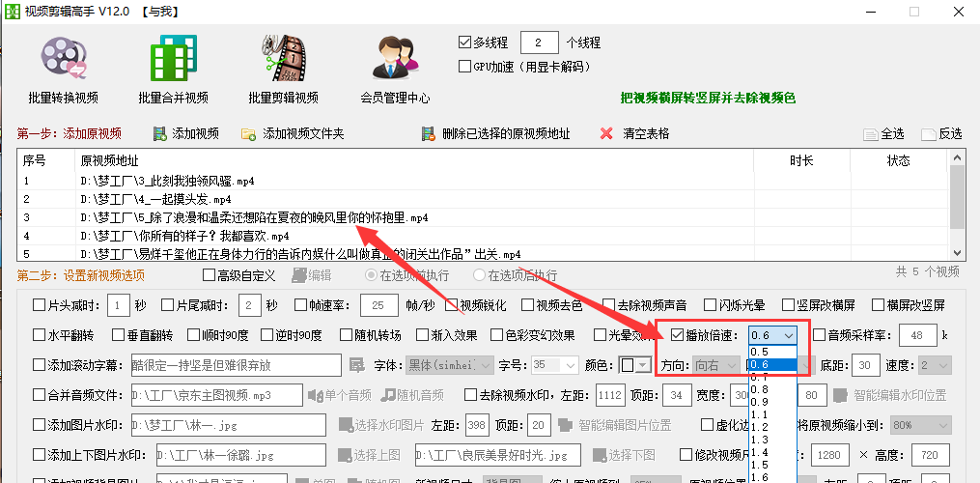Open the 字体 font dropdown
This screenshot has width=980, height=483.
pyautogui.click(x=449, y=365)
